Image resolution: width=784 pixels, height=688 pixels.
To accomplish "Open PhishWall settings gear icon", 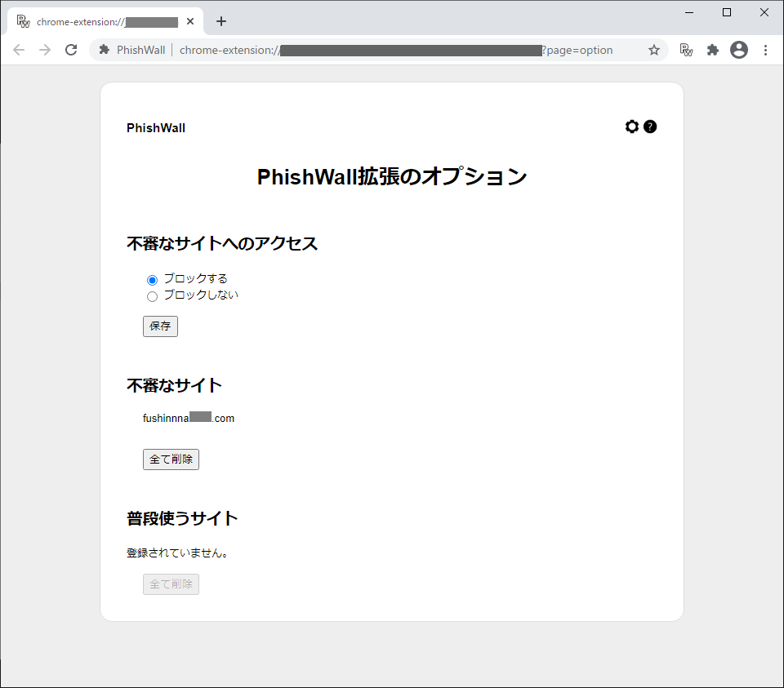I will point(632,127).
